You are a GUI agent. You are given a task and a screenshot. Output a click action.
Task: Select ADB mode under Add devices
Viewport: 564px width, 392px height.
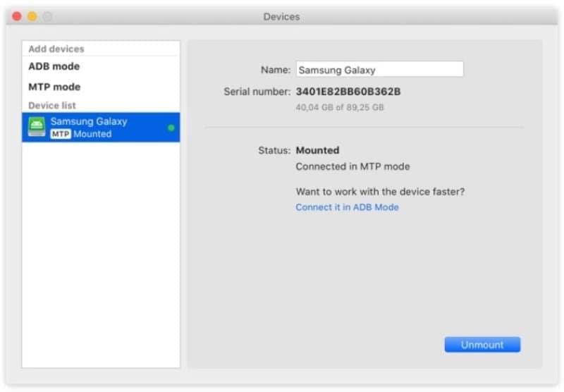tap(54, 66)
